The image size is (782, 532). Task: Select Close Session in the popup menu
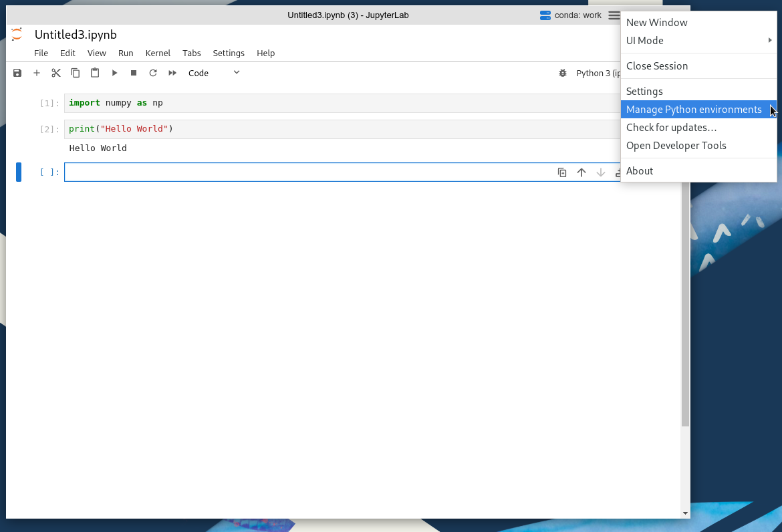click(x=698, y=65)
